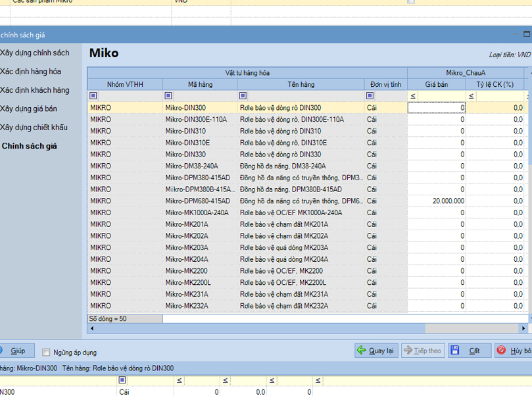
Task: Click Rơle bảo vệ quá dòng MK204A name
Action: click(284, 259)
